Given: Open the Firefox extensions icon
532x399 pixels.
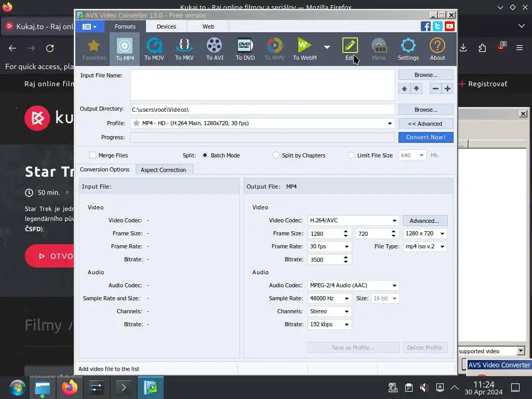Looking at the screenshot, I should point(482,48).
